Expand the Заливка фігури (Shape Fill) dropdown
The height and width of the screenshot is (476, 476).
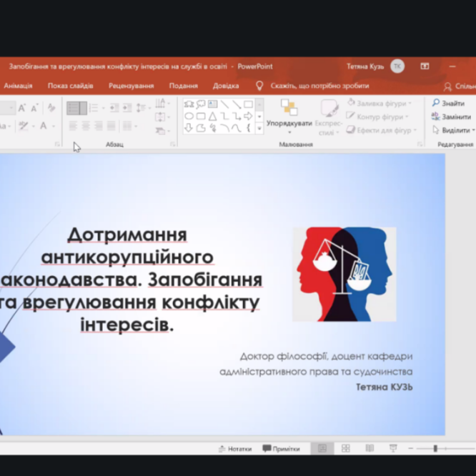[x=410, y=104]
